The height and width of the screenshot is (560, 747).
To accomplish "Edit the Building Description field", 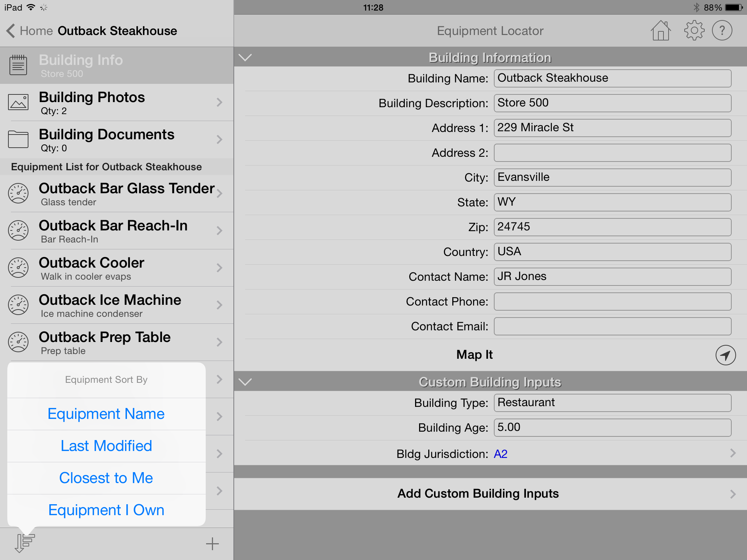I will click(612, 103).
